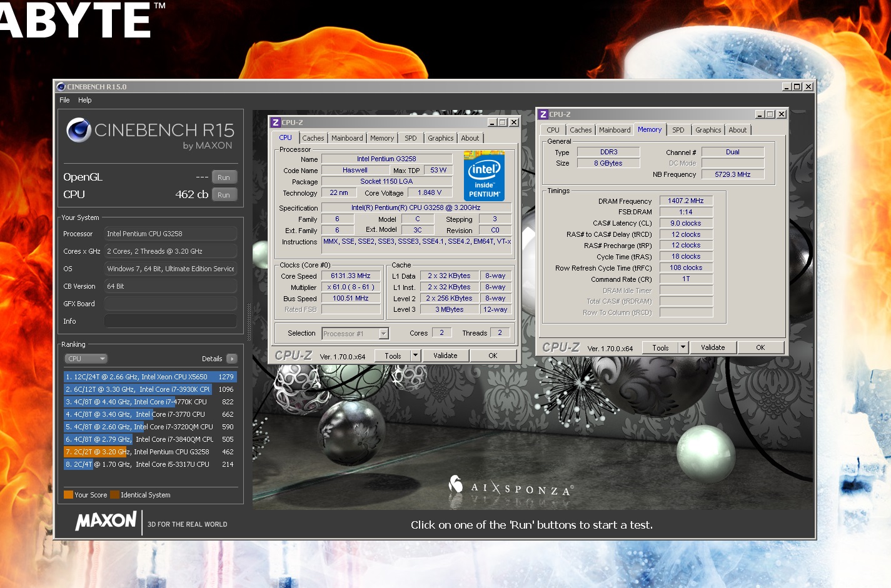This screenshot has height=588, width=891.
Task: Click the Core Speed 6131.33 MHz value
Action: (x=351, y=276)
